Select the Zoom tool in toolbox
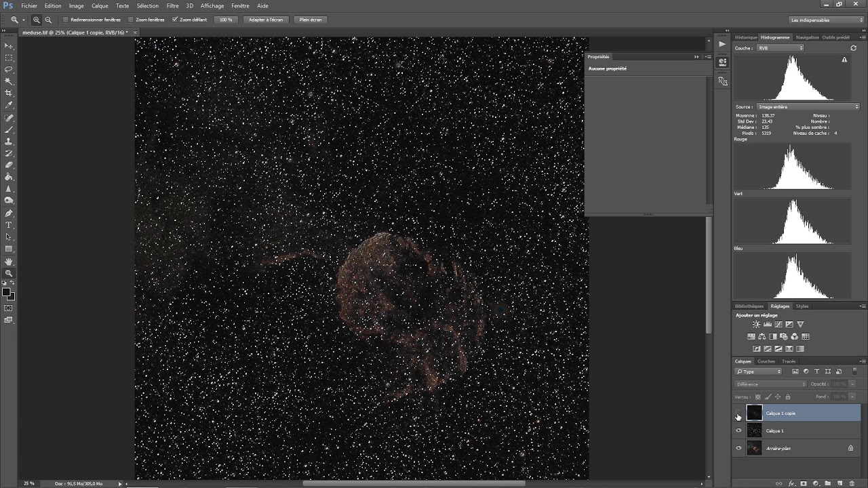The height and width of the screenshot is (488, 868). (x=9, y=273)
